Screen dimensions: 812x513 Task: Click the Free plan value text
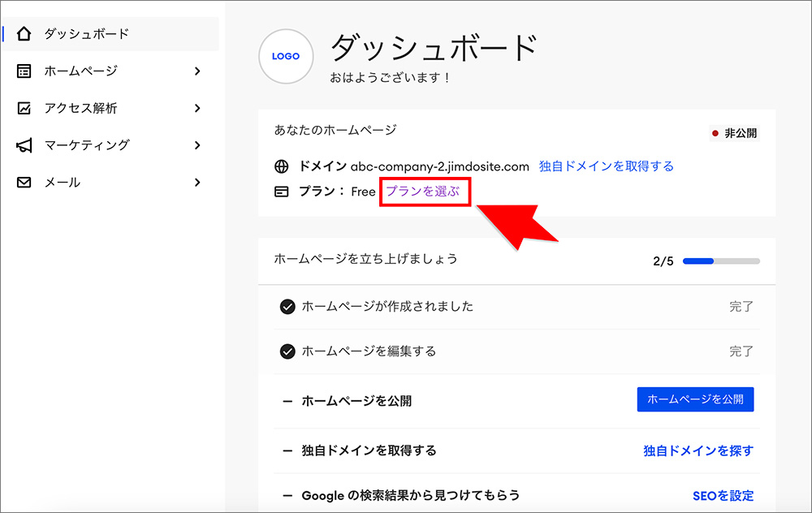tap(363, 192)
